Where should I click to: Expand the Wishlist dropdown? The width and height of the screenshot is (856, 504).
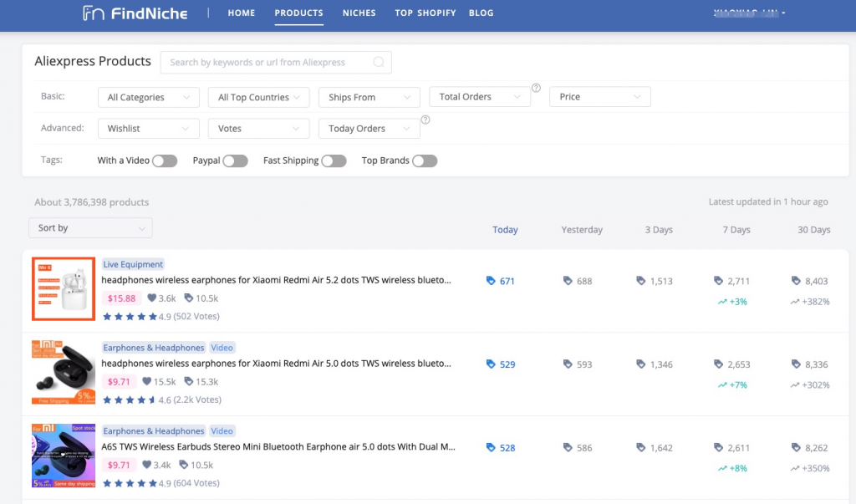149,129
